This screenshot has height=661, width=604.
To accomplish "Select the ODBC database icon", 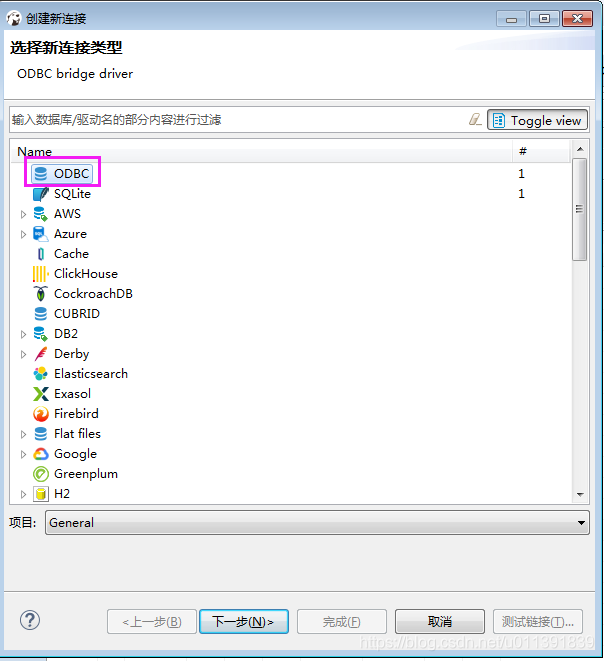I will (x=40, y=173).
